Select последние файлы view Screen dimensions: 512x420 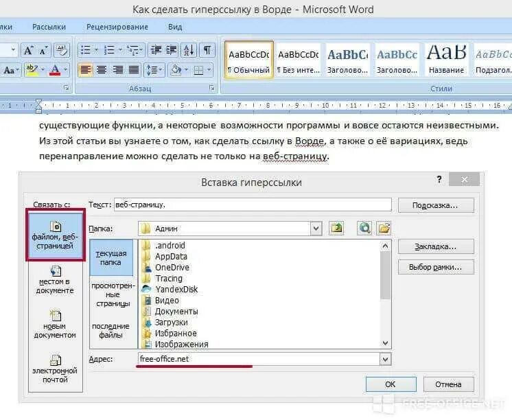click(111, 331)
